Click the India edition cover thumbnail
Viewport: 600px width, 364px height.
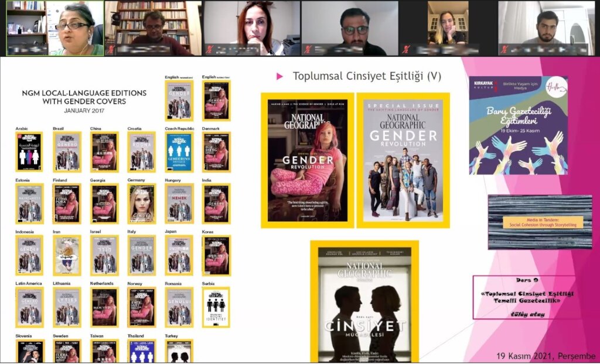pyautogui.click(x=217, y=204)
